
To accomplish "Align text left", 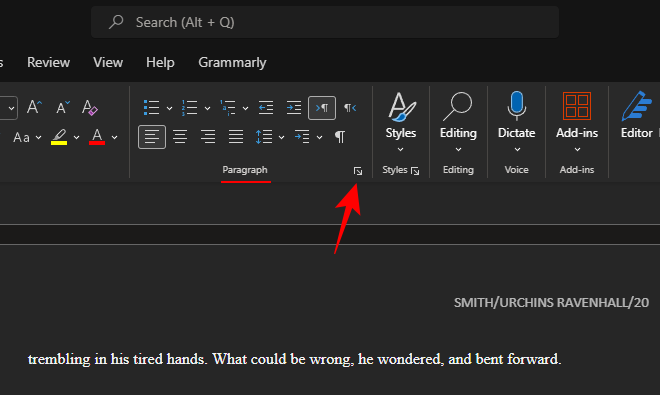I will pyautogui.click(x=152, y=137).
